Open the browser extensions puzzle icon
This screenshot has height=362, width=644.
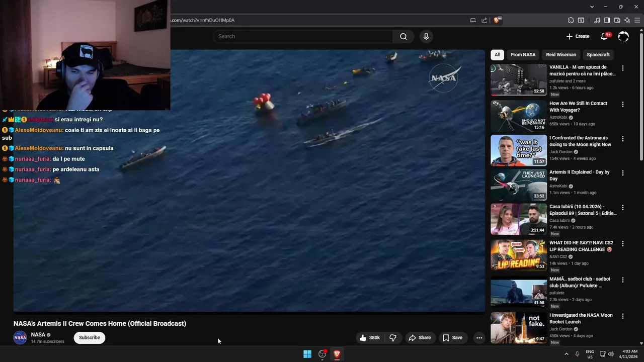[x=571, y=20]
